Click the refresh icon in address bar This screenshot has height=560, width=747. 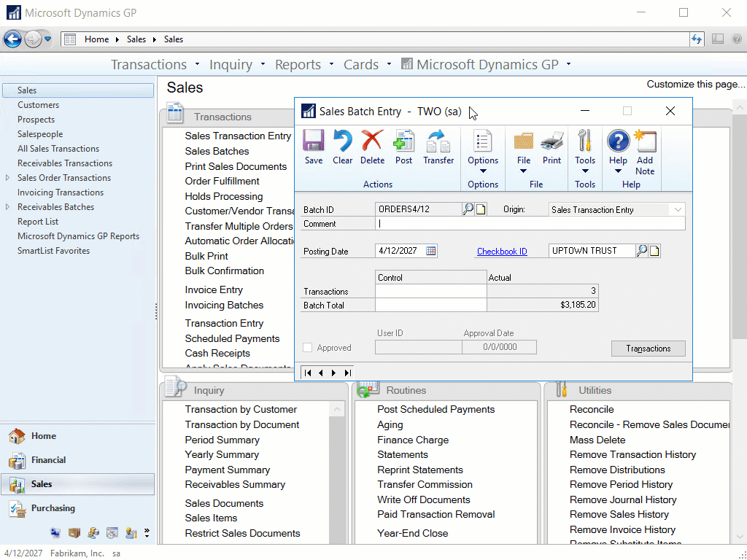click(x=697, y=39)
